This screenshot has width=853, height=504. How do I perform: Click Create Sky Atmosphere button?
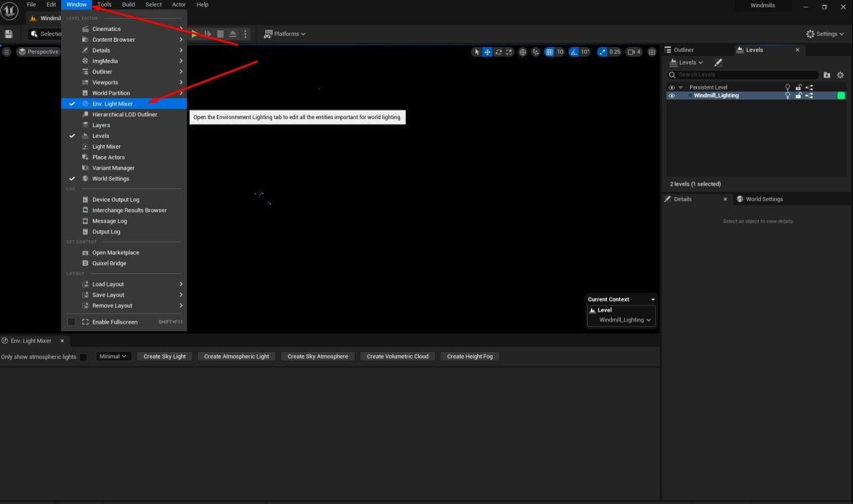pyautogui.click(x=318, y=356)
